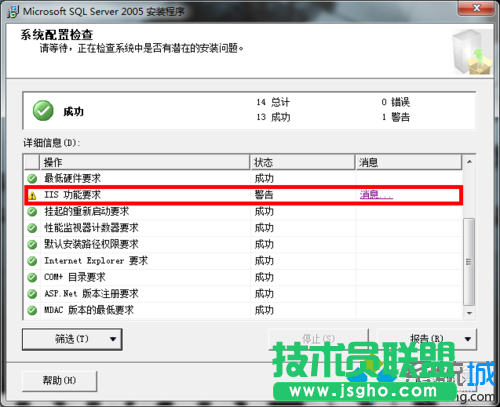The width and height of the screenshot is (500, 407).
Task: Click the 1 警告 summary text
Action: click(396, 117)
